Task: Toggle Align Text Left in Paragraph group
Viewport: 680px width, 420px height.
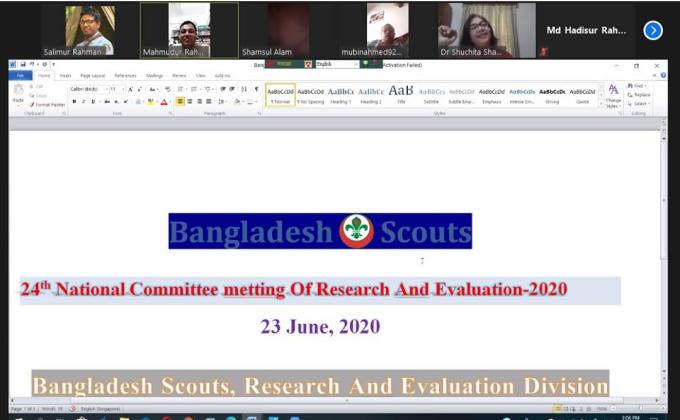Action: pyautogui.click(x=180, y=101)
